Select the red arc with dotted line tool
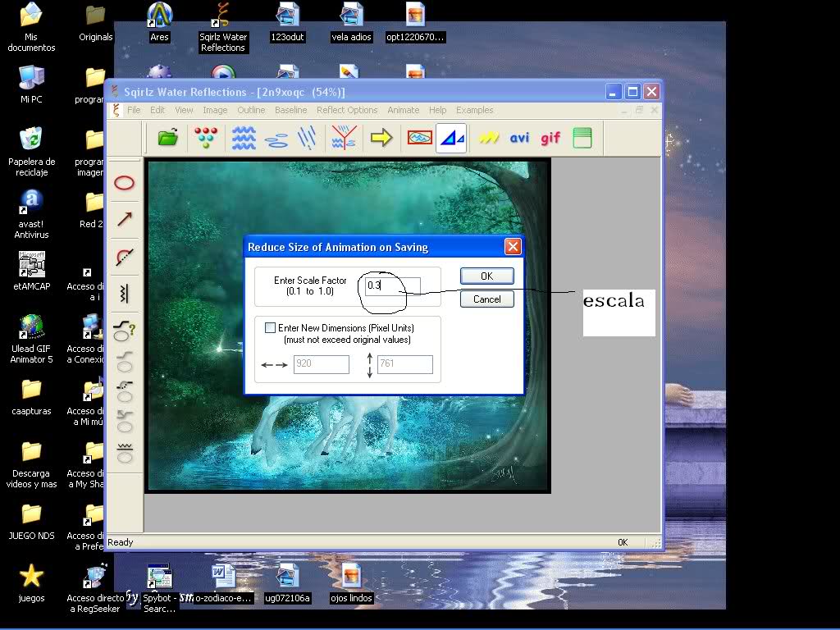 tap(125, 257)
